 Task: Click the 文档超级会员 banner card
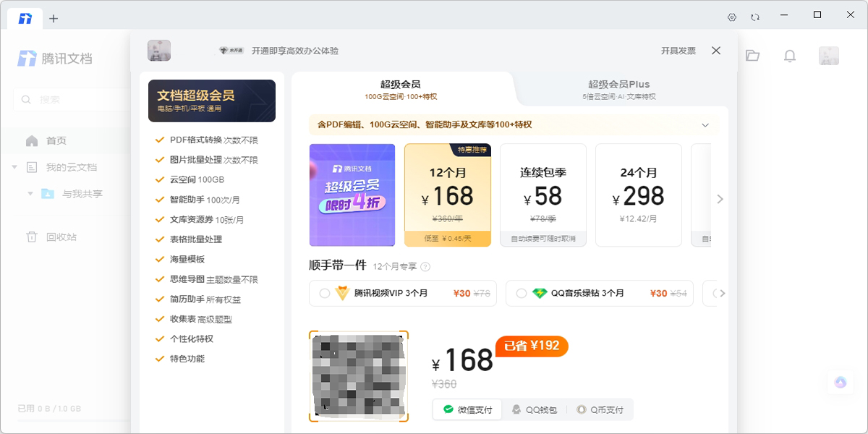coord(212,101)
